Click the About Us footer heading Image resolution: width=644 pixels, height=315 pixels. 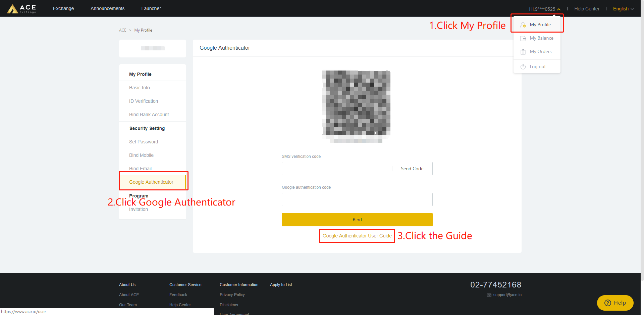pos(127,285)
